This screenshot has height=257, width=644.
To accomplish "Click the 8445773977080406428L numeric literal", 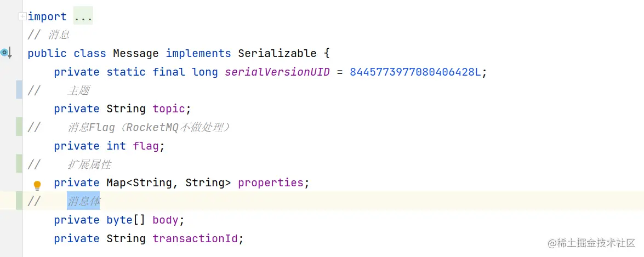I will tap(415, 72).
